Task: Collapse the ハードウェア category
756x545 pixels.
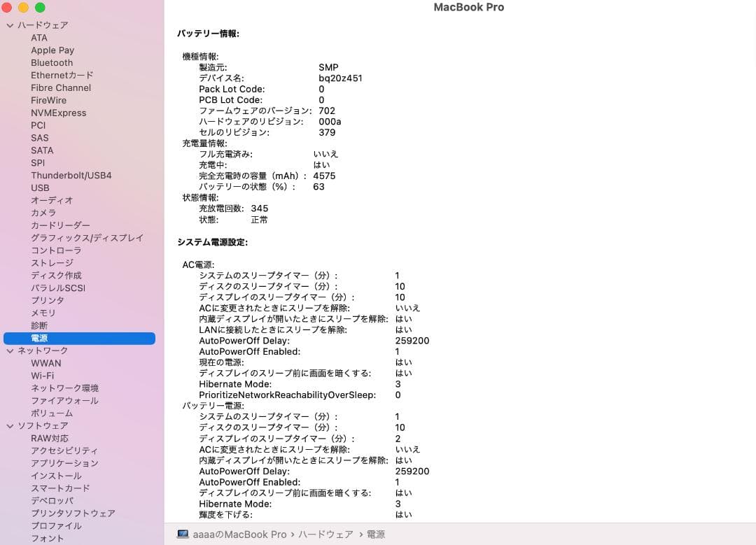Action: point(10,24)
